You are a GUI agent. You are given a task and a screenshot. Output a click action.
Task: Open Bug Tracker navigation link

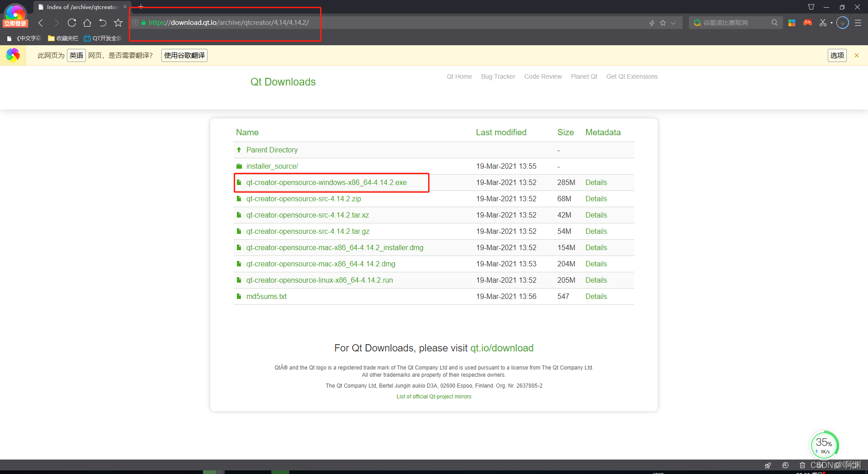click(498, 76)
